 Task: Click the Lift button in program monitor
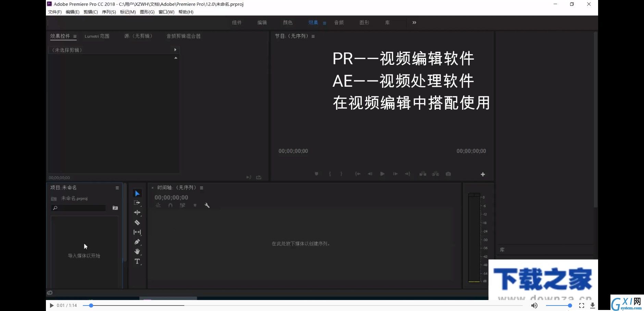click(423, 174)
